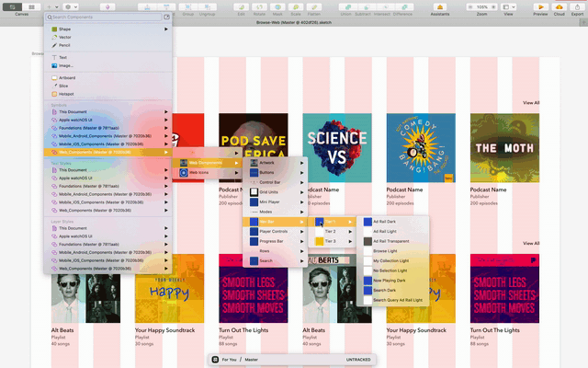The height and width of the screenshot is (368, 588).
Task: Click the Preview play icon
Action: pos(540,6)
